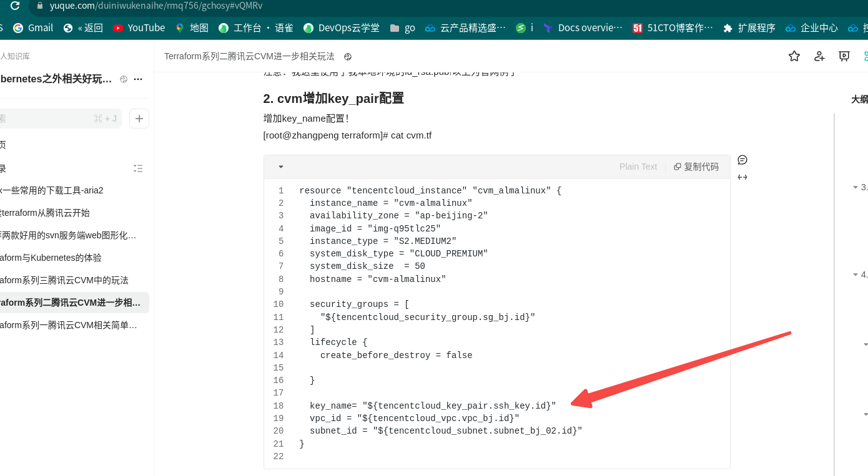Click the width-expand icon beside the code block
This screenshot has height=476, width=868.
(742, 177)
